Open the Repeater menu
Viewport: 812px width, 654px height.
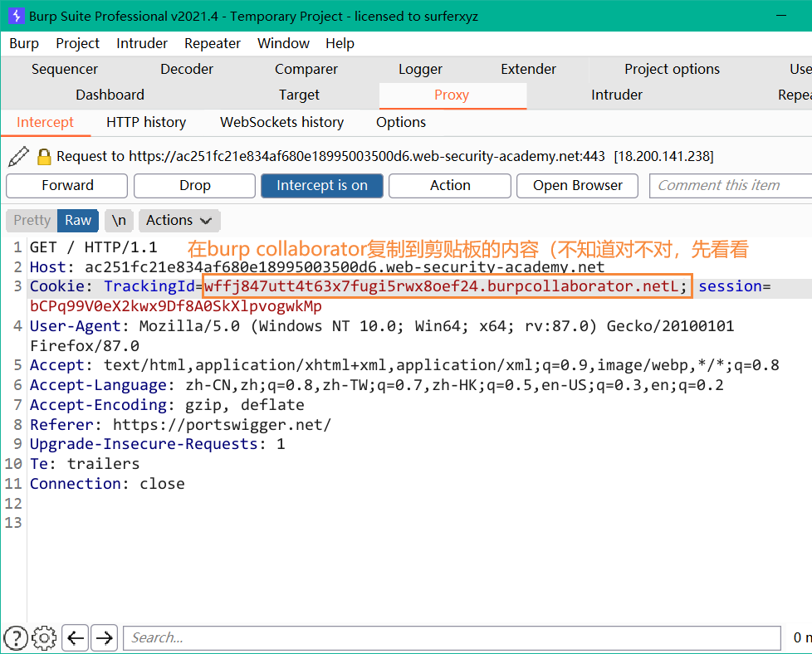[213, 43]
